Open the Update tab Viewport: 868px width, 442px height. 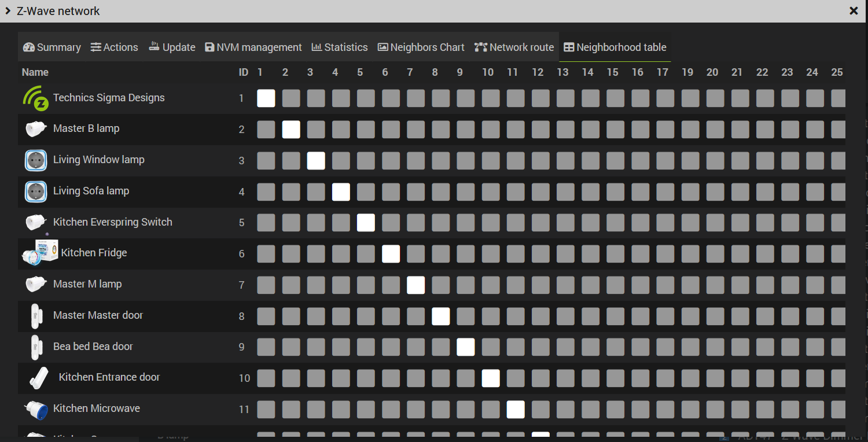[x=172, y=47]
